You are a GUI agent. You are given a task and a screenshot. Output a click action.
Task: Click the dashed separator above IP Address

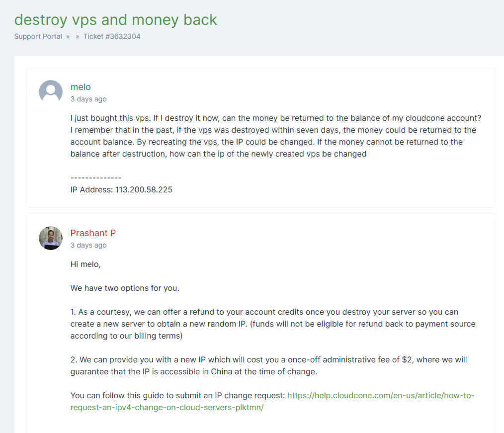click(x=96, y=177)
